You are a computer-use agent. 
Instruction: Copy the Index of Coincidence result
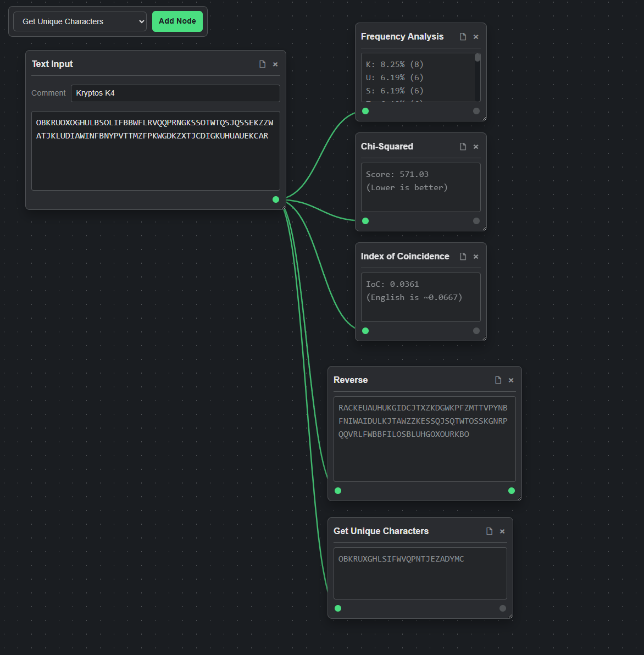462,256
